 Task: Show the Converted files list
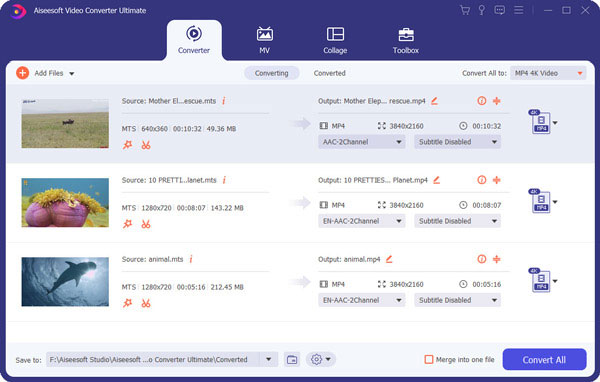tap(329, 73)
